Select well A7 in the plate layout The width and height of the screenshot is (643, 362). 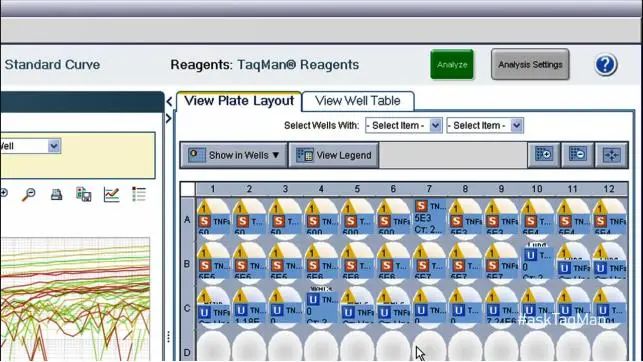429,217
